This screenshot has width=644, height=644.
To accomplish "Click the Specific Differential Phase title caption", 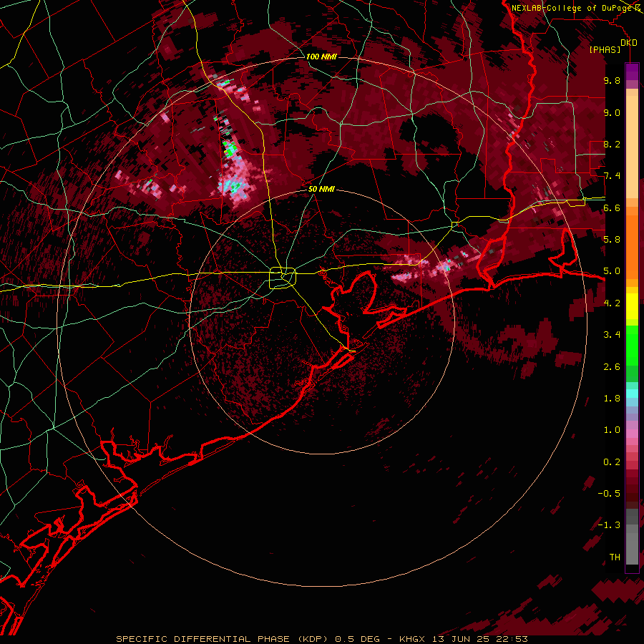I will [322, 639].
